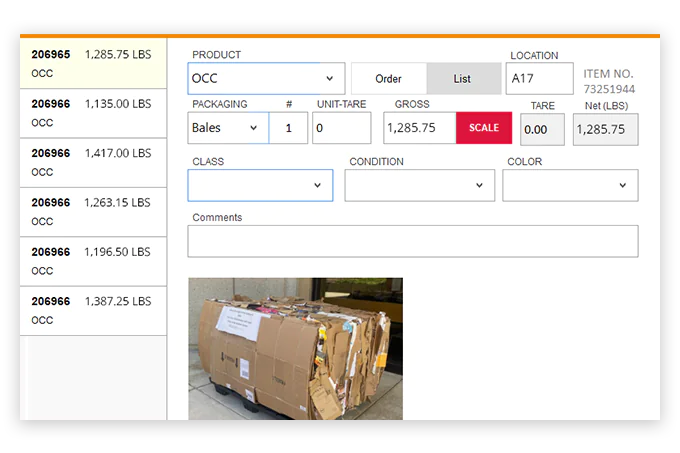Select the list entry weighing 1,417.00 LBS
This screenshot has height=453, width=680.
(92, 163)
